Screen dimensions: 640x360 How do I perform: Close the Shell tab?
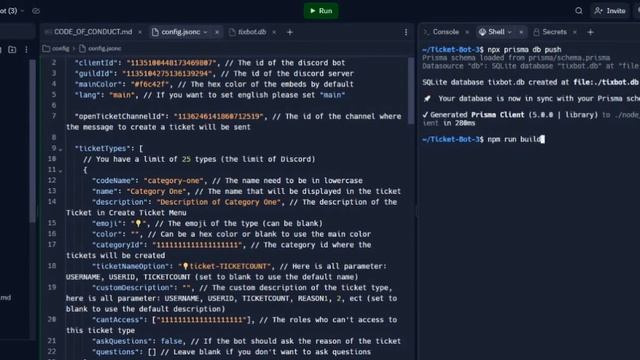[521, 32]
